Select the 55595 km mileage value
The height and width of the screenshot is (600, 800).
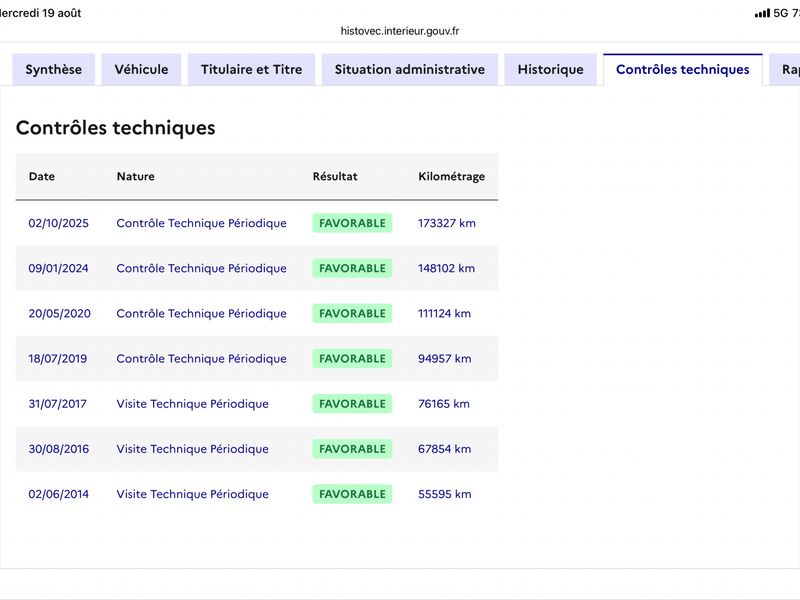pyautogui.click(x=444, y=494)
